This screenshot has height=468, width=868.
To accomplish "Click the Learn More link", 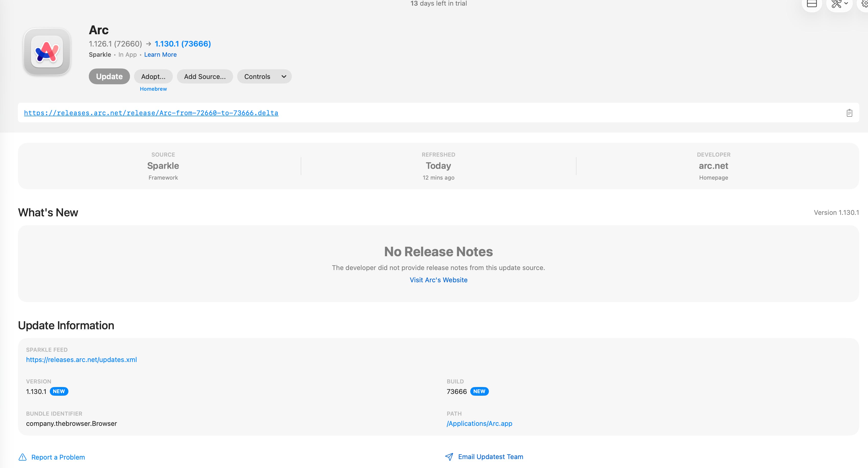I will tap(160, 55).
